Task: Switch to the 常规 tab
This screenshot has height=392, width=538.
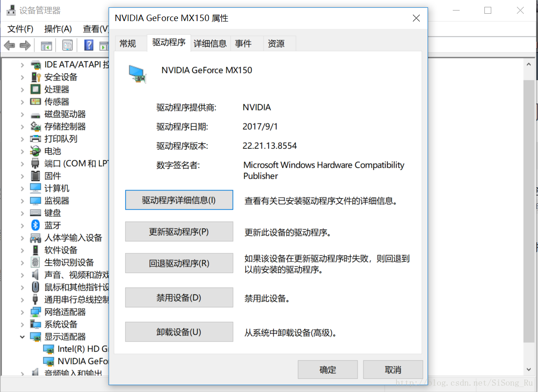Action: (131, 44)
